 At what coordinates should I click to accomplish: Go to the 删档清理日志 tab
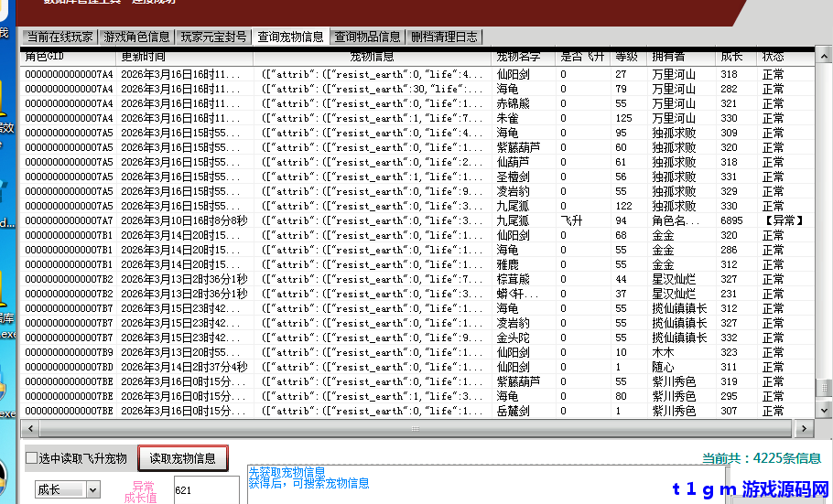tap(444, 38)
